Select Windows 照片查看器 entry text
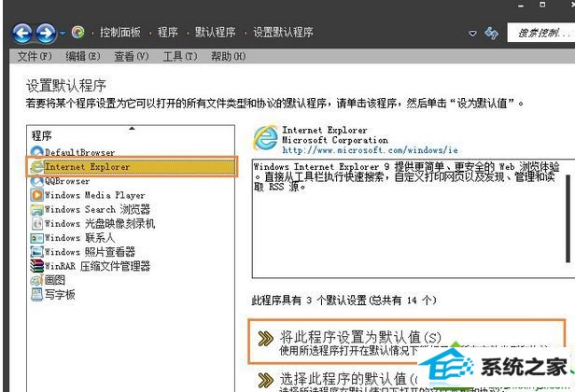575x392 pixels. pos(90,252)
